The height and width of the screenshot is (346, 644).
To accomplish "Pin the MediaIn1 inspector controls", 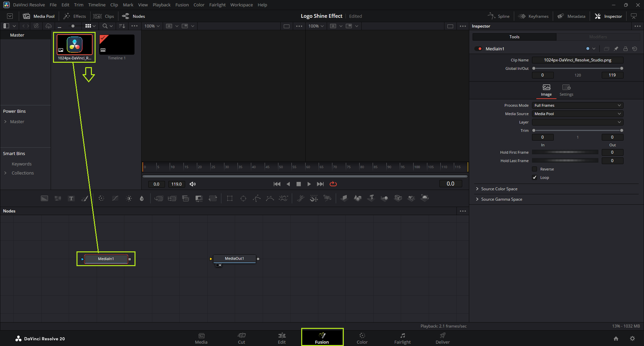I will point(616,49).
